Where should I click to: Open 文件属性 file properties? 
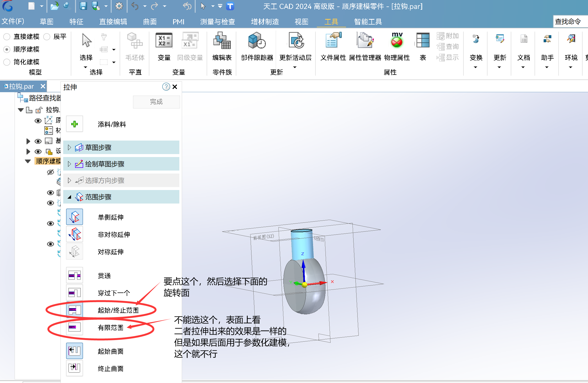(333, 41)
